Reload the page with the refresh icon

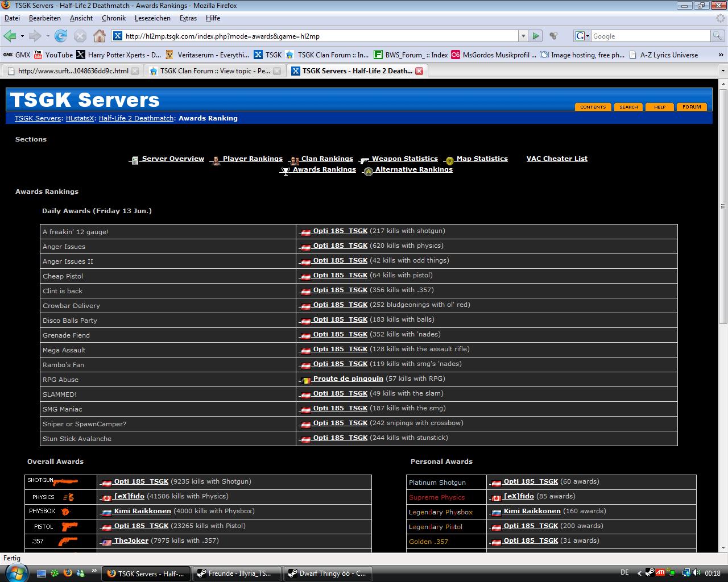click(61, 36)
